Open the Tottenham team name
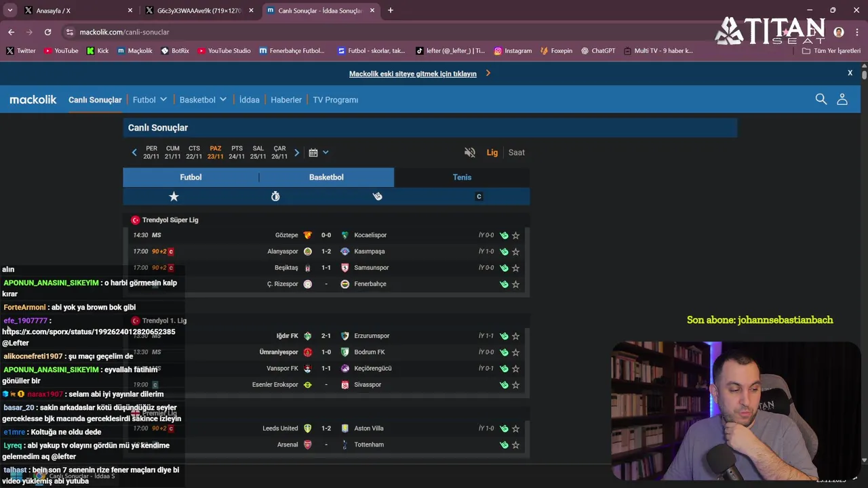This screenshot has height=488, width=868. [x=369, y=445]
